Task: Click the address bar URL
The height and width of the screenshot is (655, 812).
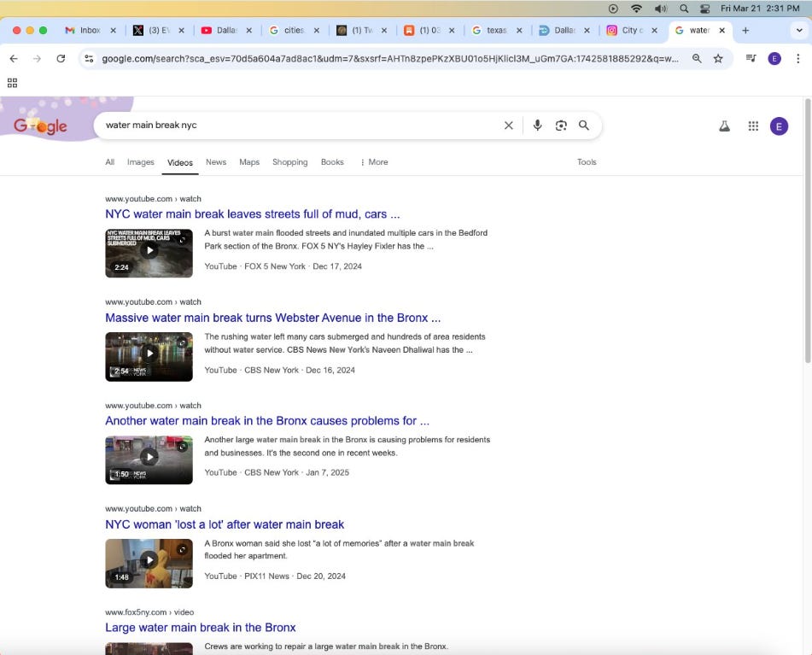Action: point(390,59)
